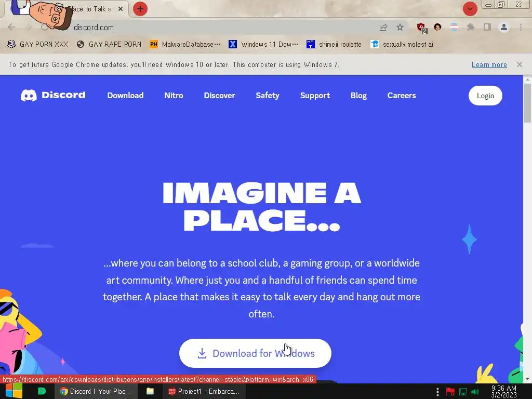Click the forward navigation arrow
The image size is (532, 399).
click(x=28, y=27)
